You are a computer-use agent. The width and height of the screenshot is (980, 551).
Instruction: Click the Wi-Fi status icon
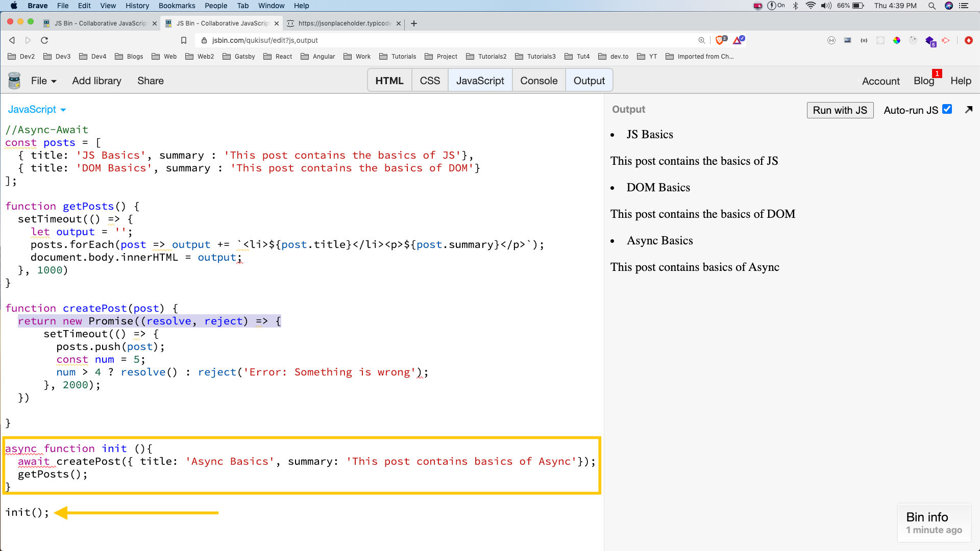pos(811,6)
